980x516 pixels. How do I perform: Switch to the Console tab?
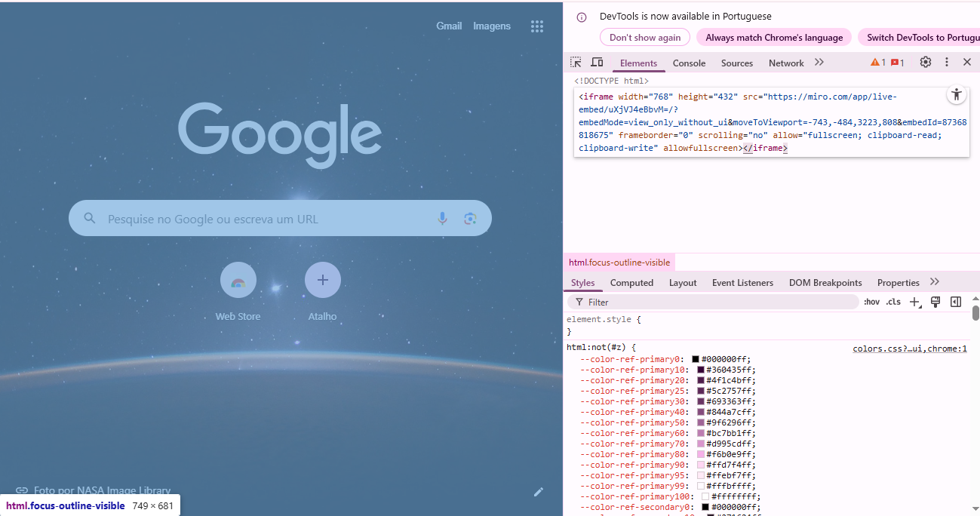(689, 63)
